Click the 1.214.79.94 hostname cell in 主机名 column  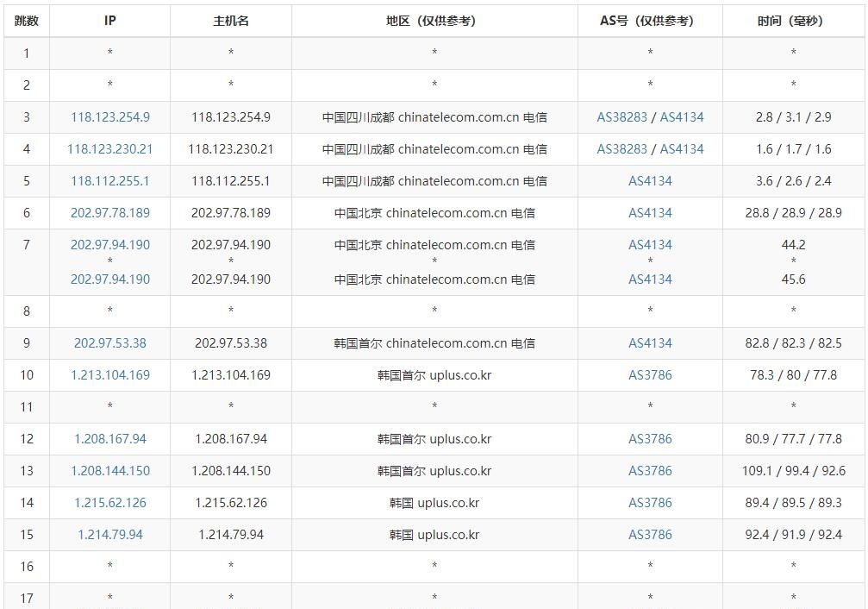231,535
